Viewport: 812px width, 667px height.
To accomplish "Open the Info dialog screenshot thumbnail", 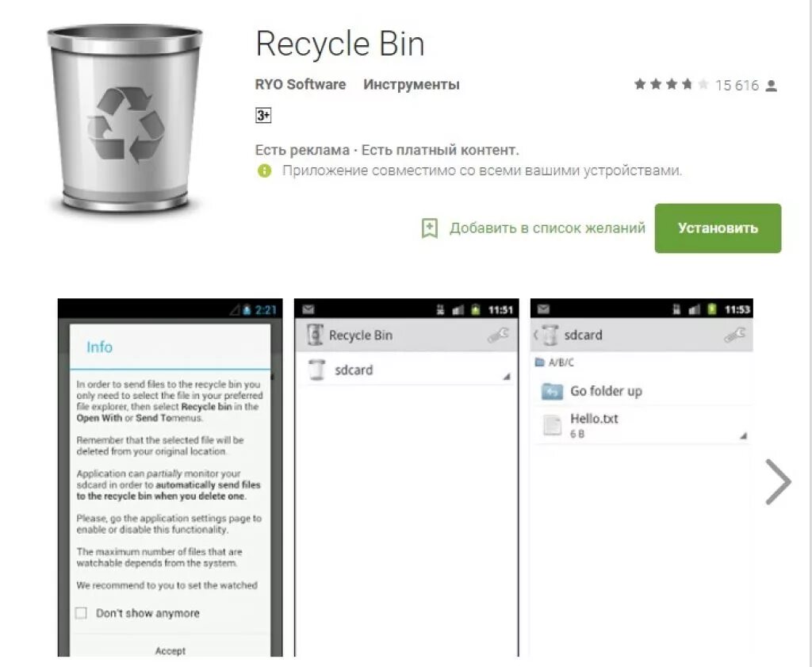I will pos(170,477).
